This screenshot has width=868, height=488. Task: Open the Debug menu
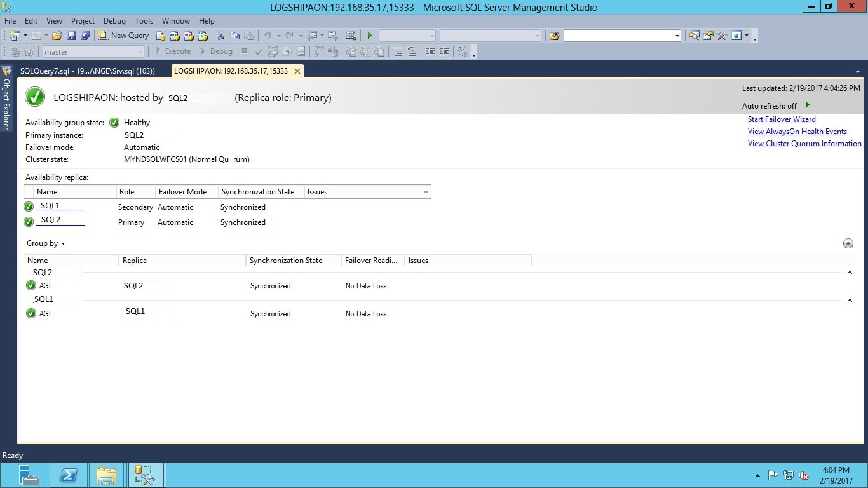tap(114, 21)
